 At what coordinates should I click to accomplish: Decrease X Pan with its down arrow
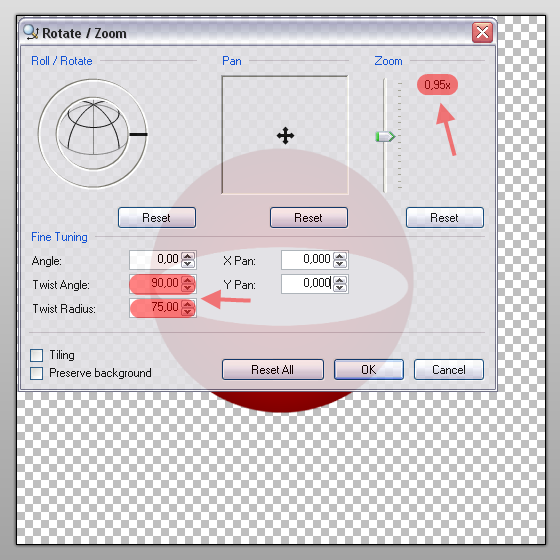(x=340, y=264)
